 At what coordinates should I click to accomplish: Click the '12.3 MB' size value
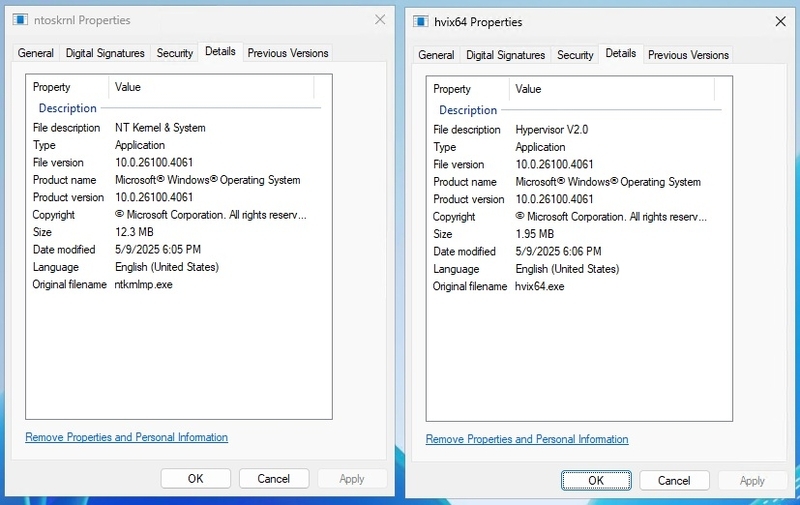click(x=134, y=232)
